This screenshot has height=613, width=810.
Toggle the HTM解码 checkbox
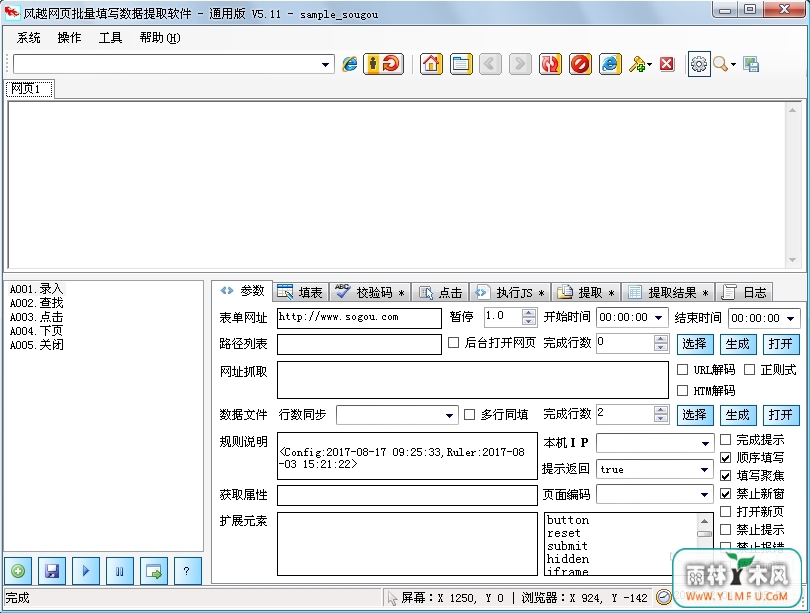point(682,390)
